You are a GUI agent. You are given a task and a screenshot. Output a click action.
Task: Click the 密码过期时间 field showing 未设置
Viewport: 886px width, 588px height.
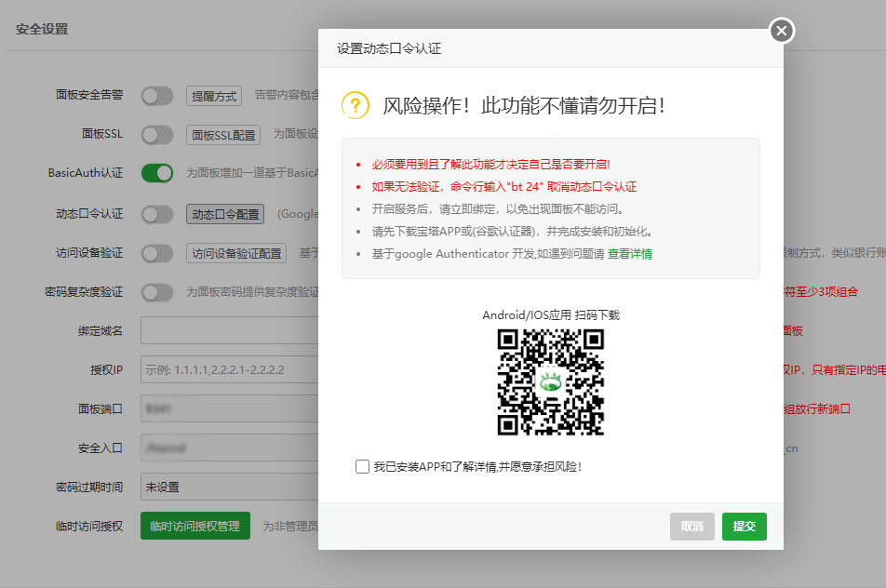(x=229, y=487)
